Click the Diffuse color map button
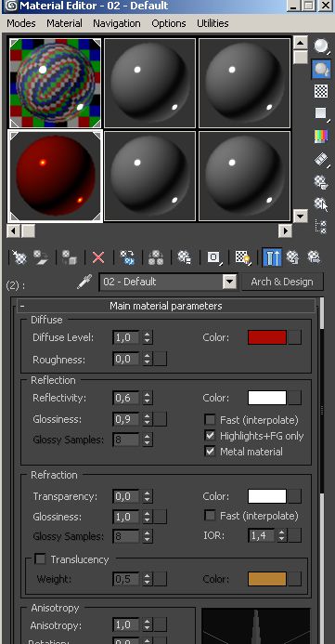 pos(295,337)
